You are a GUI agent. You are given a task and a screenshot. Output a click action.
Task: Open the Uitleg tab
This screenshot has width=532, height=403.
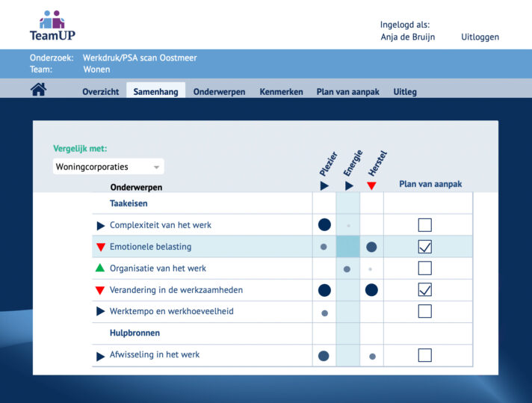tap(405, 92)
